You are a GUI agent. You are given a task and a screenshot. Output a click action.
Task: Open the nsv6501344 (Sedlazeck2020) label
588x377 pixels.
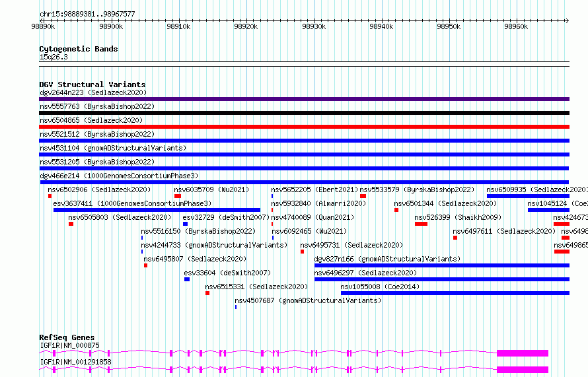point(445,203)
